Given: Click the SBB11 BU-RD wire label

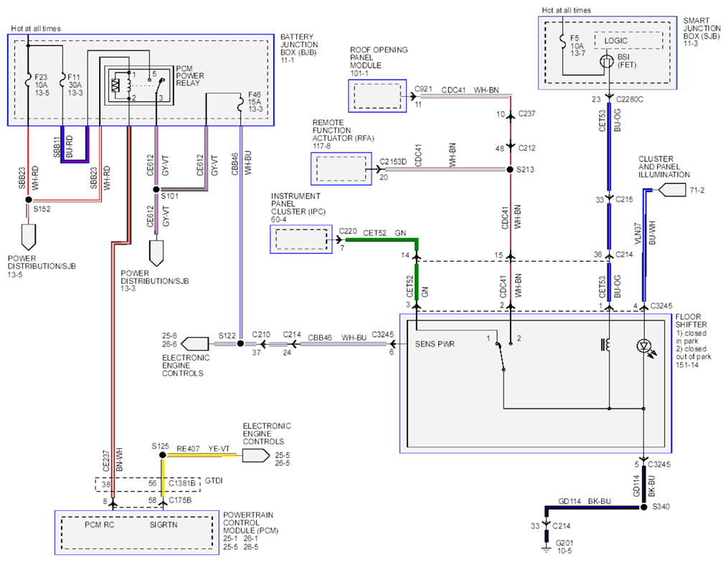Looking at the screenshot, I should (x=62, y=147).
